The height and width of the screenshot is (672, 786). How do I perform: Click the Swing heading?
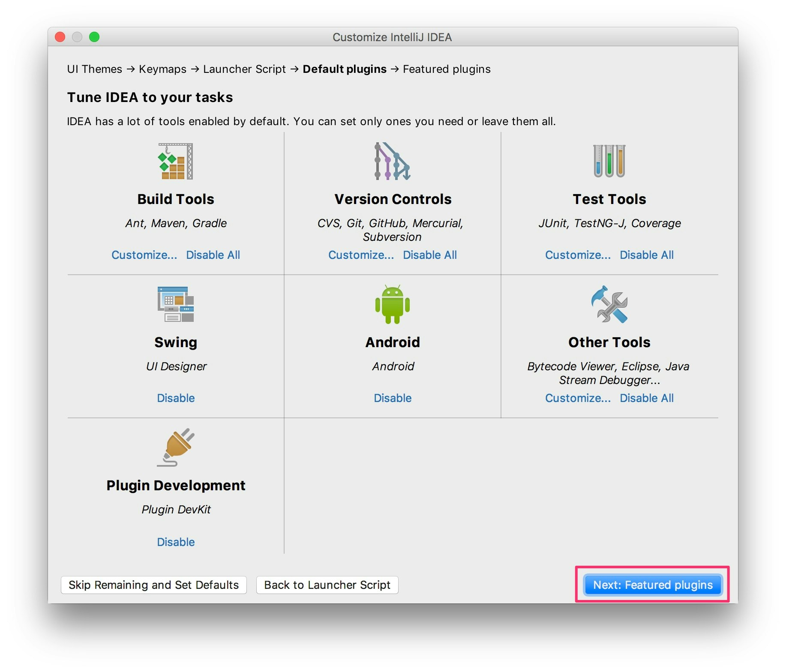pyautogui.click(x=176, y=342)
